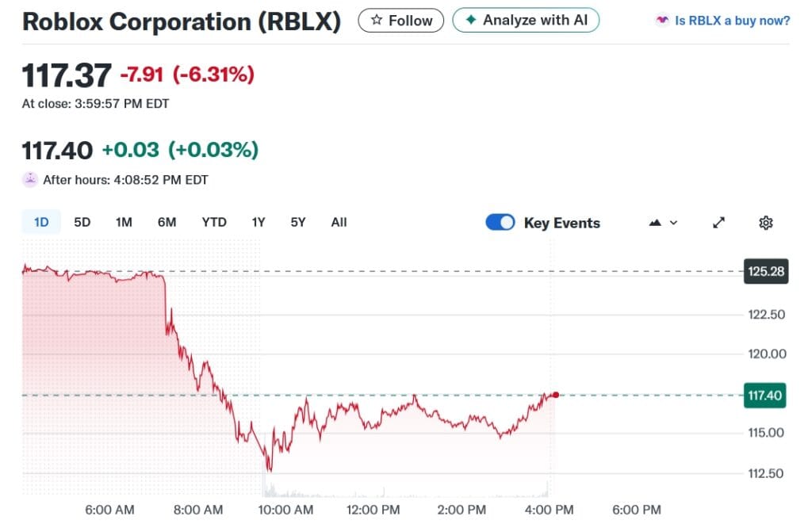
Task: Click the red end-of-line price dot
Action: point(556,395)
